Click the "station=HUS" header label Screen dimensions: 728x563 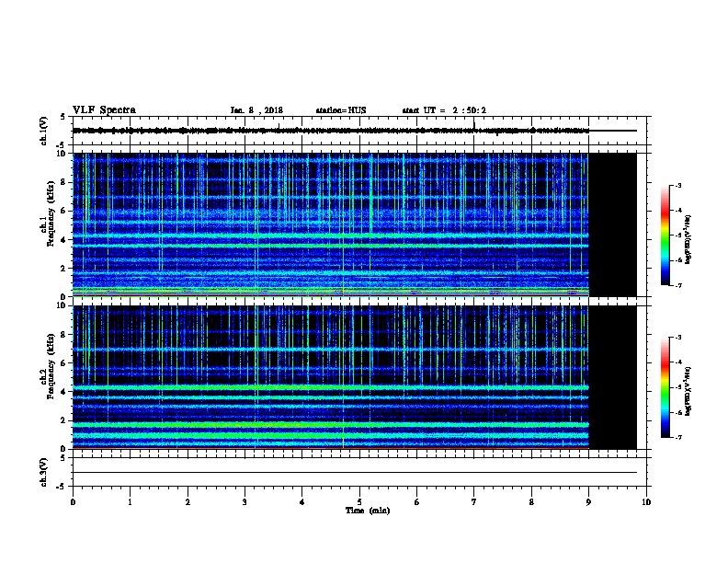[341, 110]
